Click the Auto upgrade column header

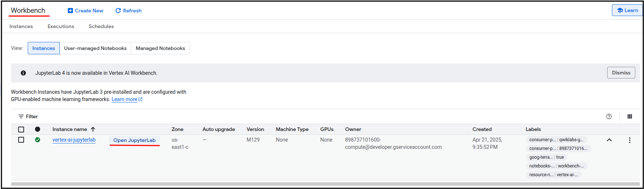219,129
